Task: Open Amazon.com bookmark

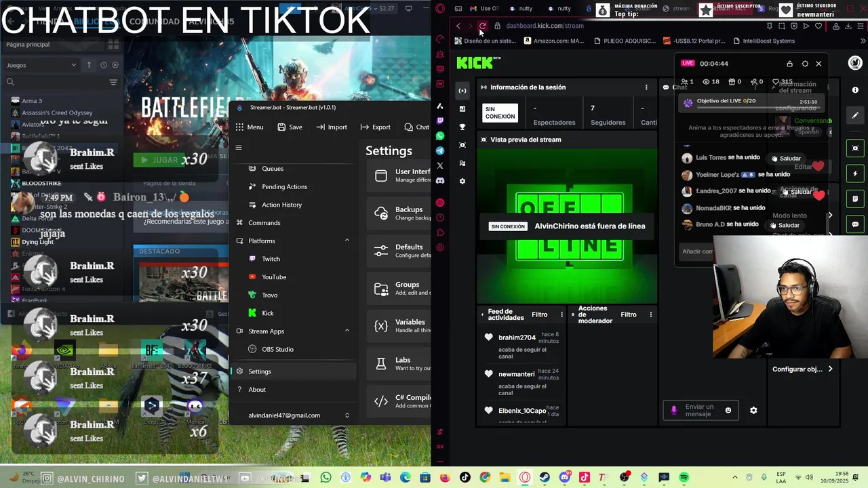Action: click(553, 41)
